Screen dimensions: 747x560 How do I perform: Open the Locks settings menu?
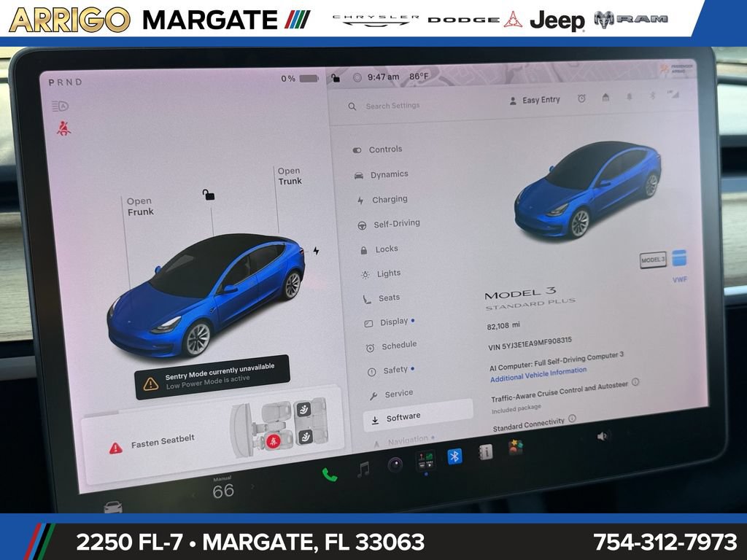[379, 249]
